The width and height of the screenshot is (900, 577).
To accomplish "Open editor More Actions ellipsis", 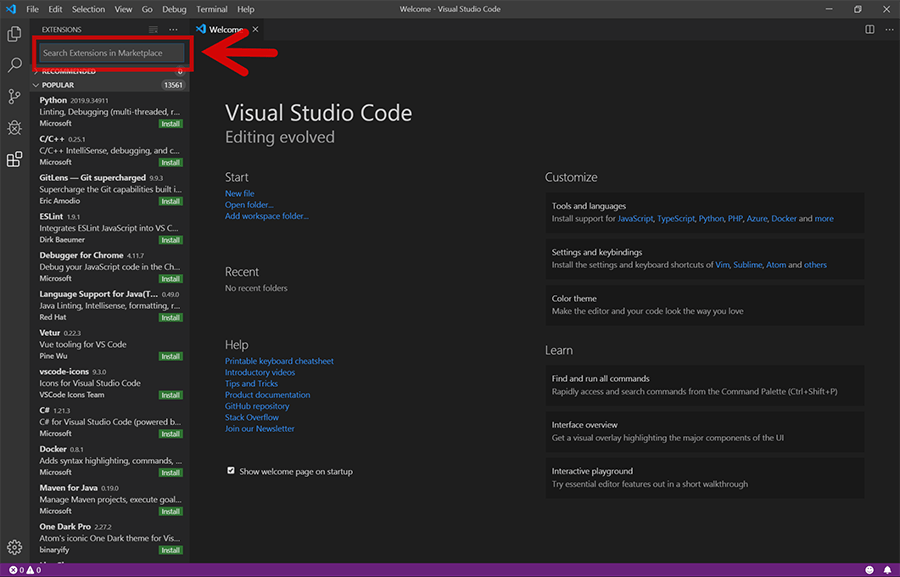I will pyautogui.click(x=889, y=29).
